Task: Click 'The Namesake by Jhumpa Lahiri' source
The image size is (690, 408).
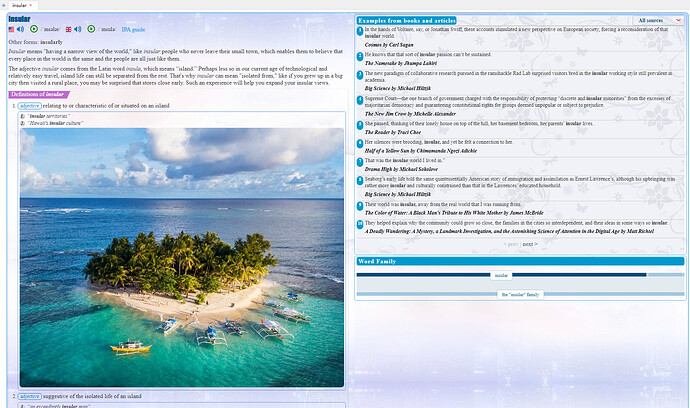Action: pos(401,63)
